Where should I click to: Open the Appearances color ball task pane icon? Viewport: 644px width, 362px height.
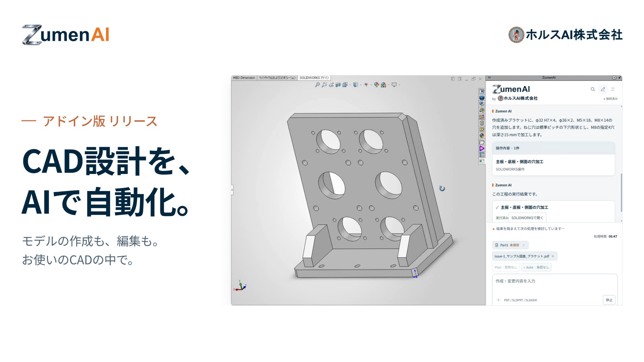click(x=482, y=135)
